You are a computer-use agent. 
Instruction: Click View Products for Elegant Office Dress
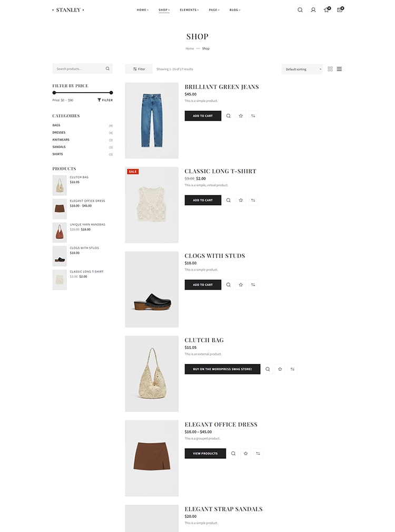(205, 454)
